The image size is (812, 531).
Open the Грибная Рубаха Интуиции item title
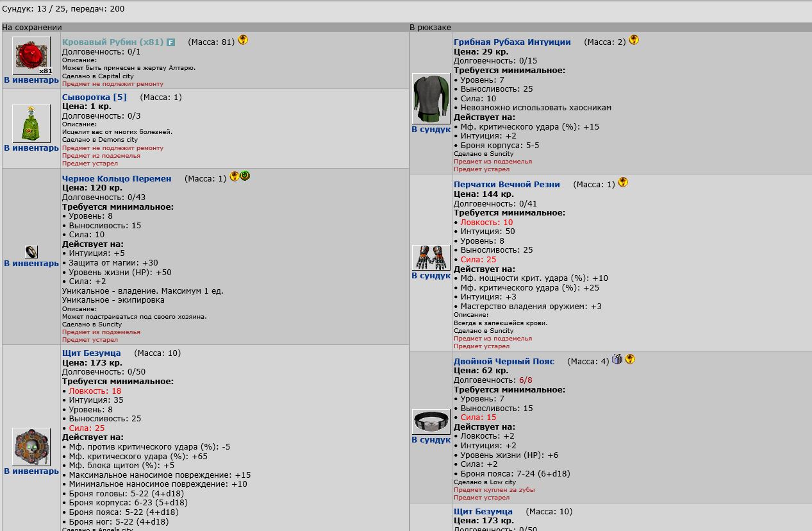(512, 42)
